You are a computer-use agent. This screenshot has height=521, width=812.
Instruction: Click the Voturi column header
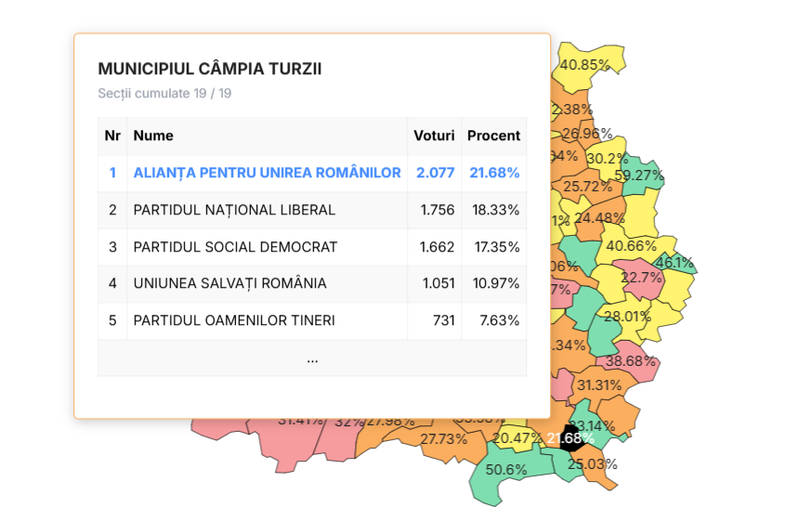point(434,136)
